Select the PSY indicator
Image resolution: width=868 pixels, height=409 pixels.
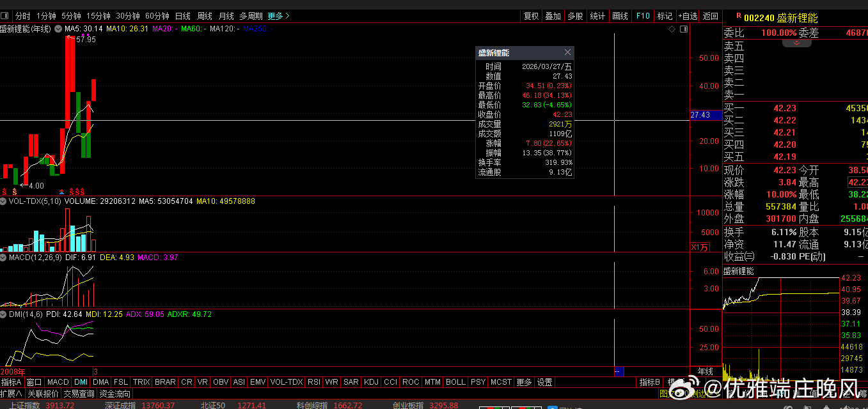(x=478, y=382)
